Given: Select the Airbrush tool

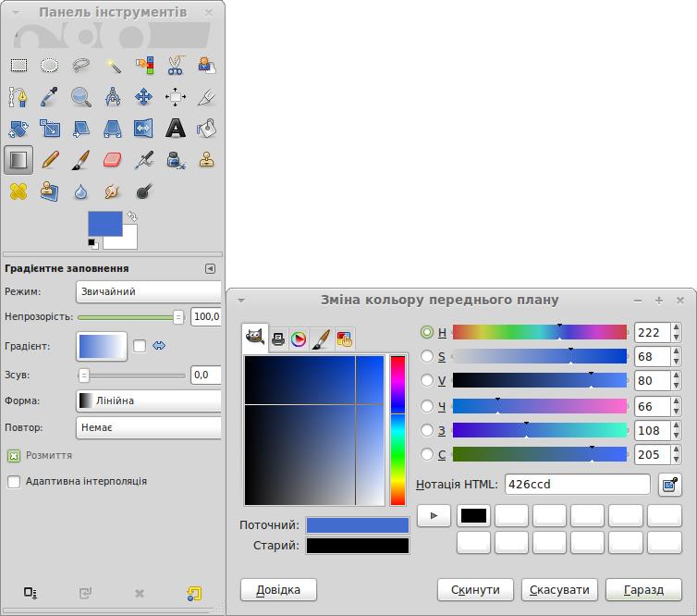Looking at the screenshot, I should (144, 160).
